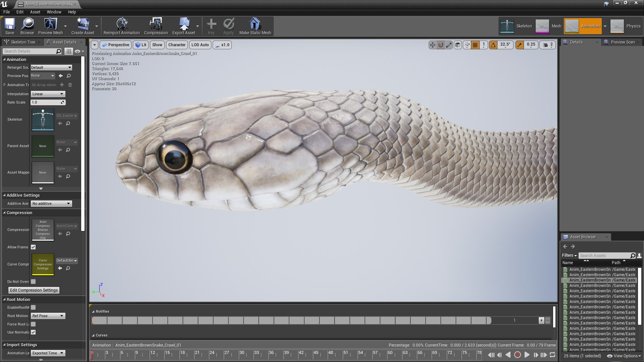The width and height of the screenshot is (644, 362).
Task: Open the Root Motion dropdown selector
Action: pyautogui.click(x=47, y=316)
